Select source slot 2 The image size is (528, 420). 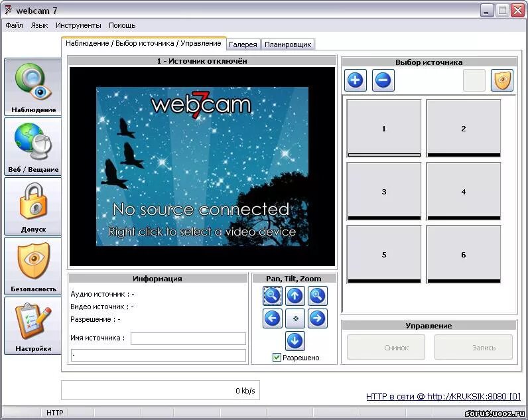point(464,128)
